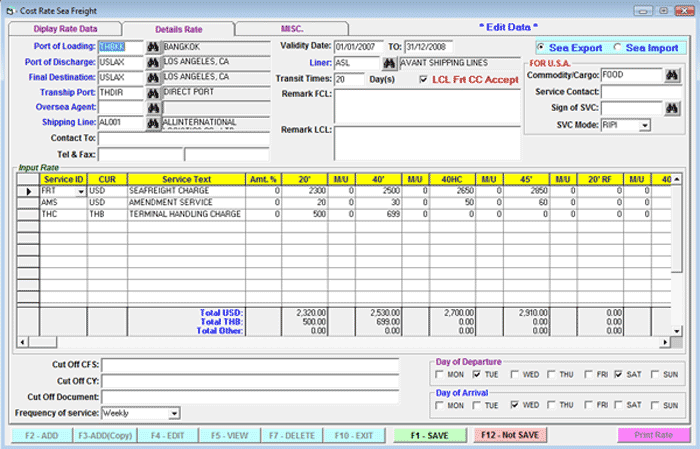Check FRI under Day of Arrival

pos(589,405)
